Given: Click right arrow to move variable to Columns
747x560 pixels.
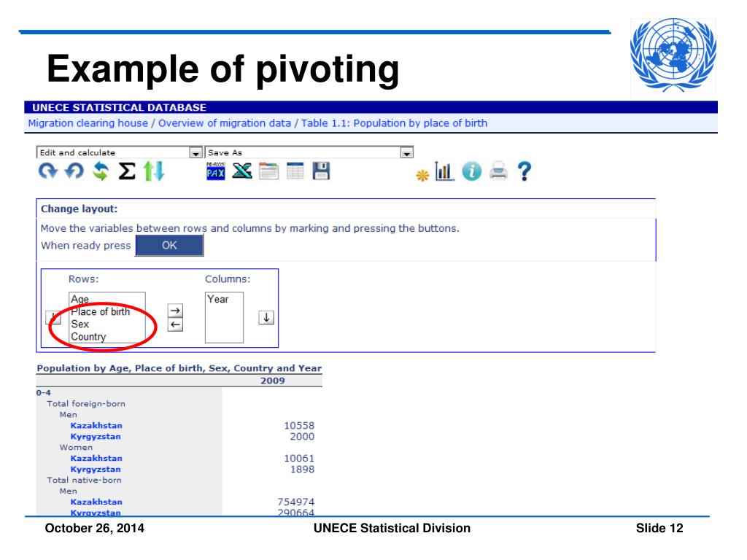Looking at the screenshot, I should [175, 310].
